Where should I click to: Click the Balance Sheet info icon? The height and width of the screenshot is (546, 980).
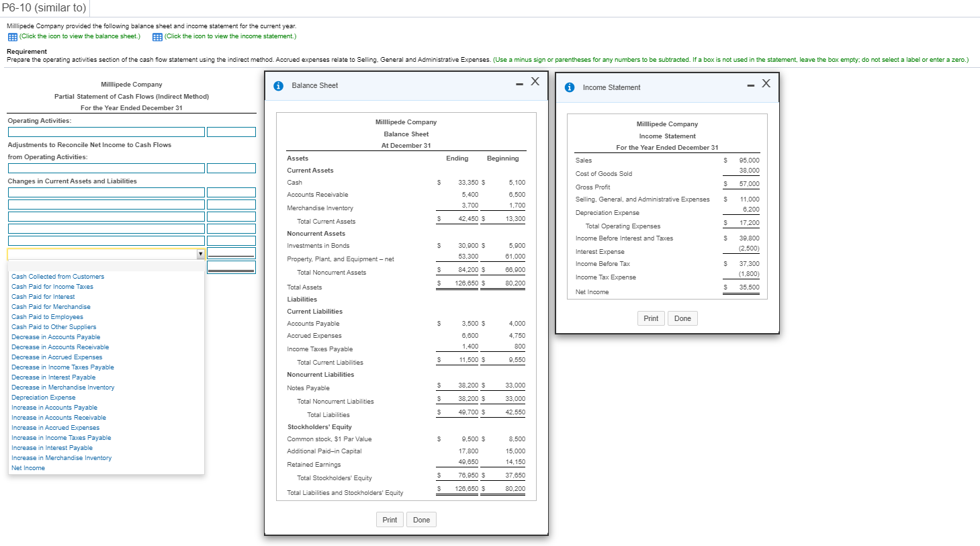coord(279,86)
